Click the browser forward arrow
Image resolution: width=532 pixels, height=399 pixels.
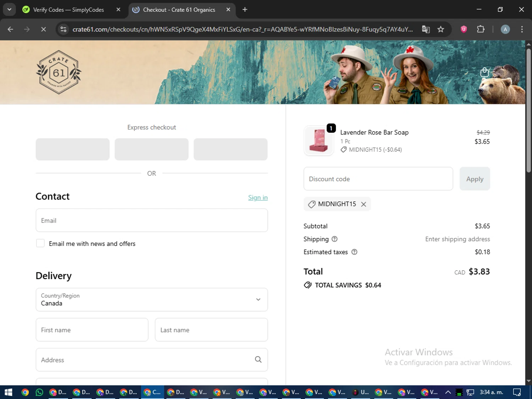[x=27, y=29]
